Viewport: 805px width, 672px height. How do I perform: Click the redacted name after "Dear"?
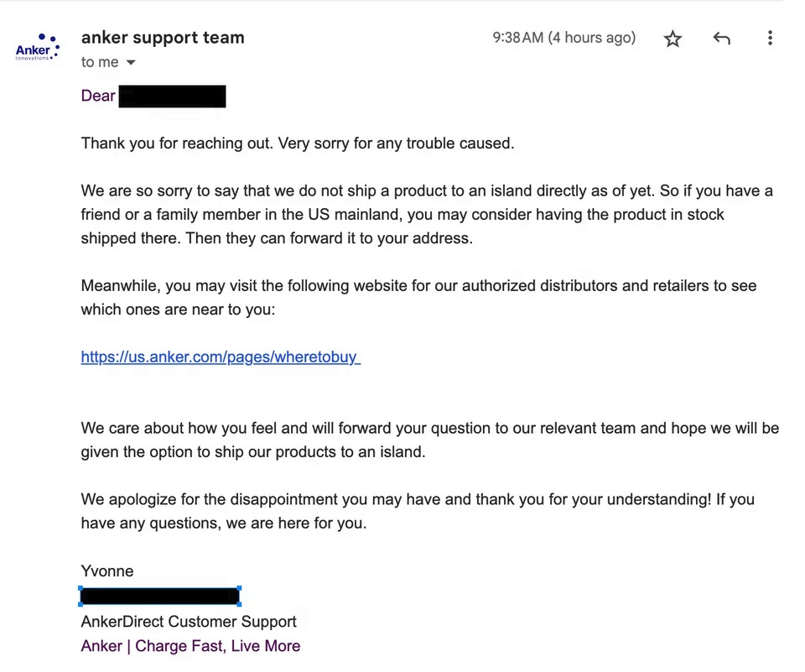tap(172, 96)
